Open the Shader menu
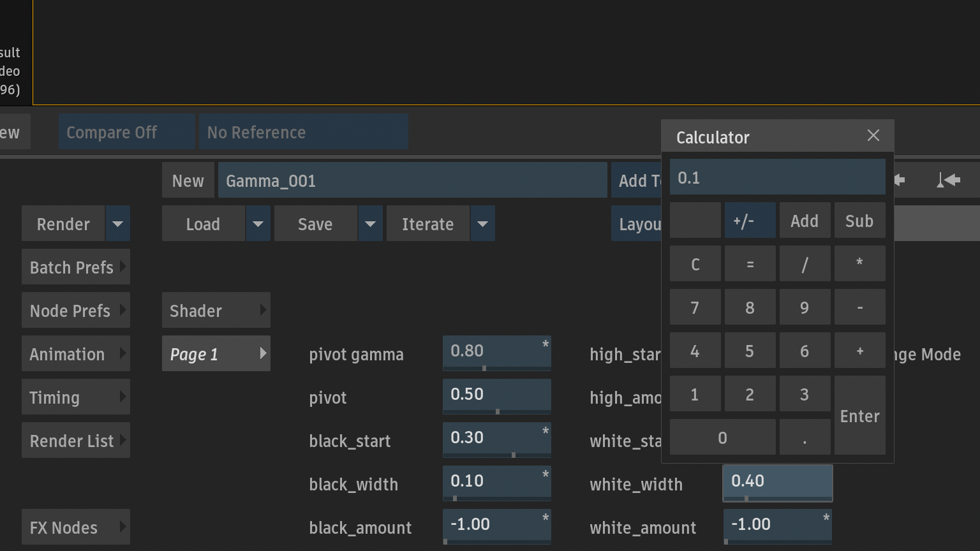 pyautogui.click(x=216, y=311)
